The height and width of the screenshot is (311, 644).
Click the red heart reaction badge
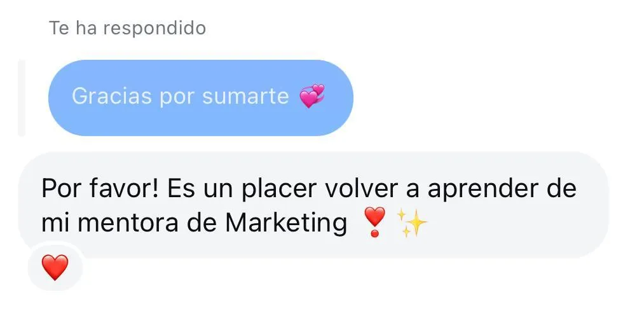point(55,267)
